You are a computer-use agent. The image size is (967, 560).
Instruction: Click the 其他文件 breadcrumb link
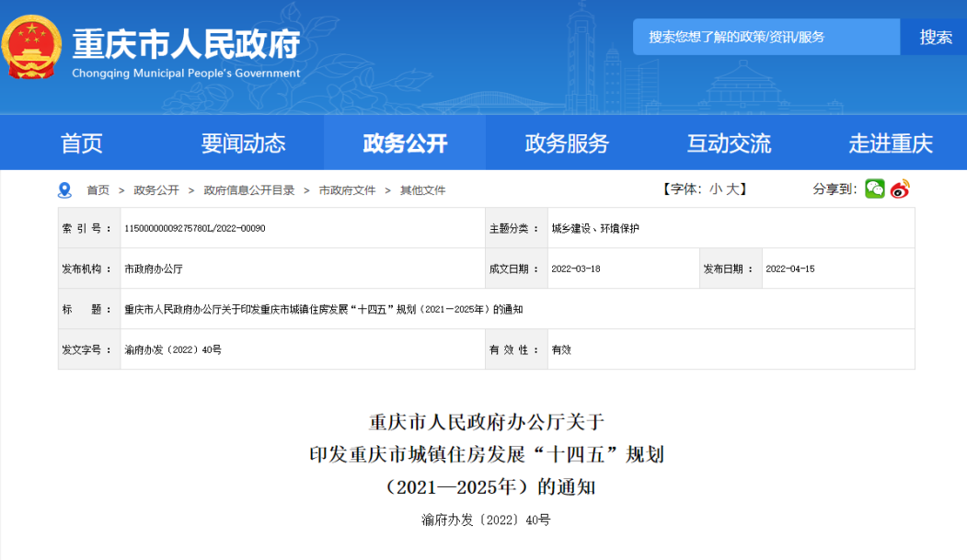(x=422, y=190)
